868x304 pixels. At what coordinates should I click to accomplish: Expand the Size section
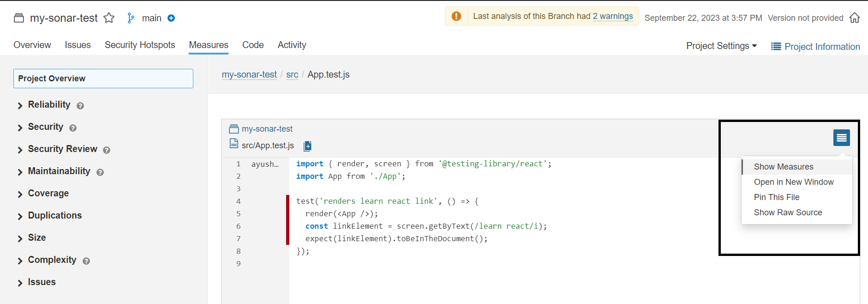(x=20, y=239)
